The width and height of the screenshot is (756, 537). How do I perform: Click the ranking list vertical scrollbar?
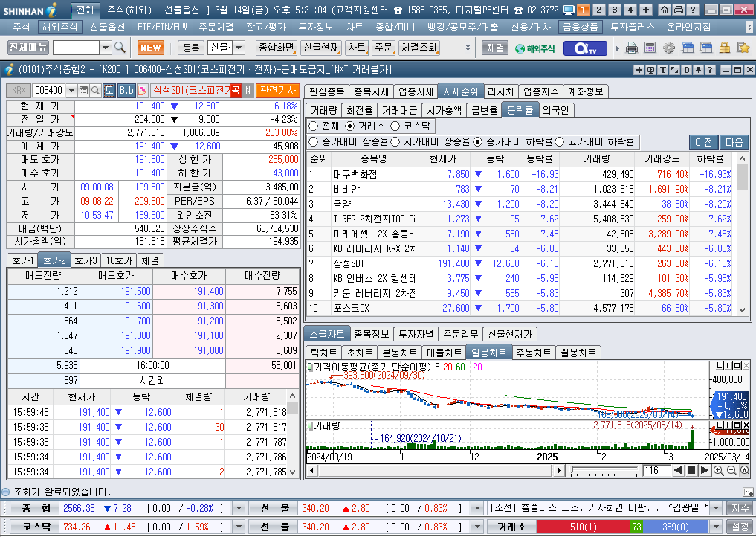coord(742,233)
